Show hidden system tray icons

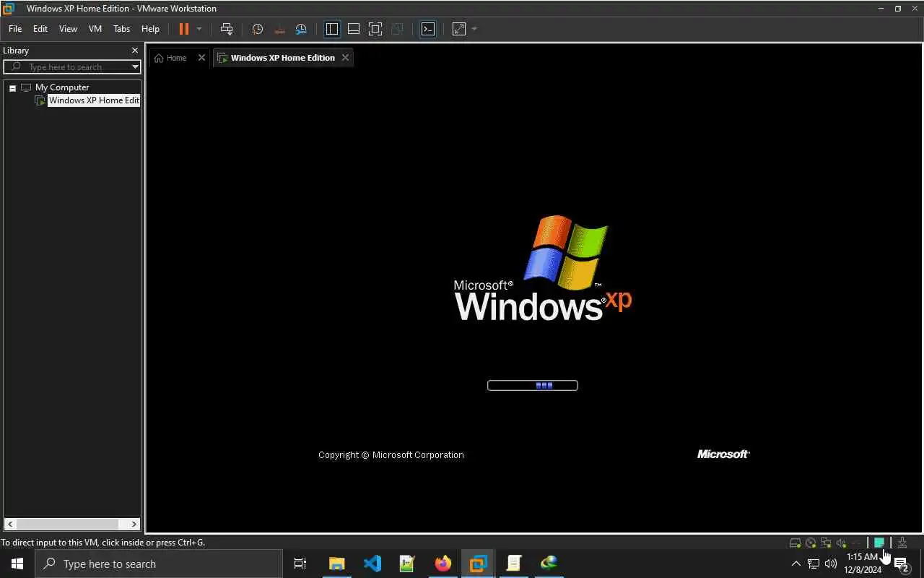796,564
